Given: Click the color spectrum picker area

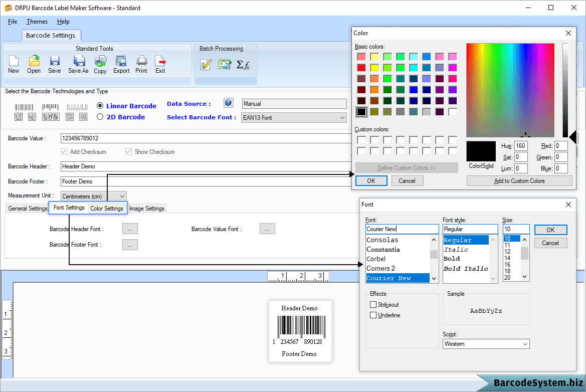Looking at the screenshot, I should click(510, 90).
